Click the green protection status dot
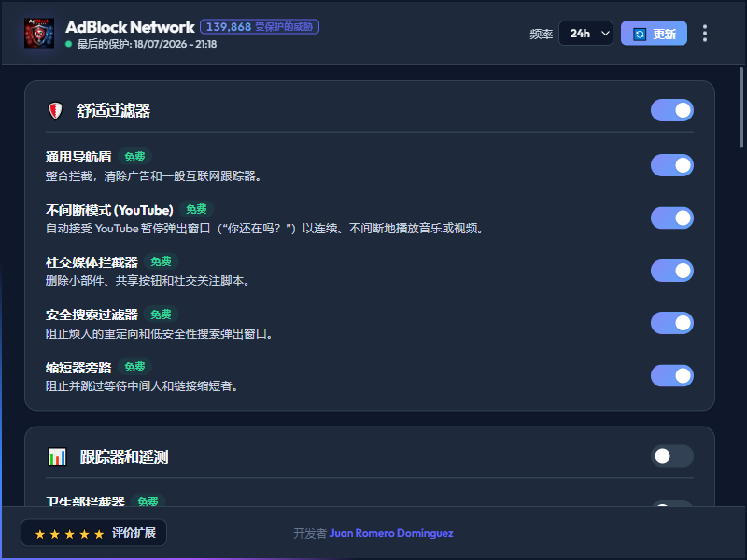747x560 pixels. [68, 44]
